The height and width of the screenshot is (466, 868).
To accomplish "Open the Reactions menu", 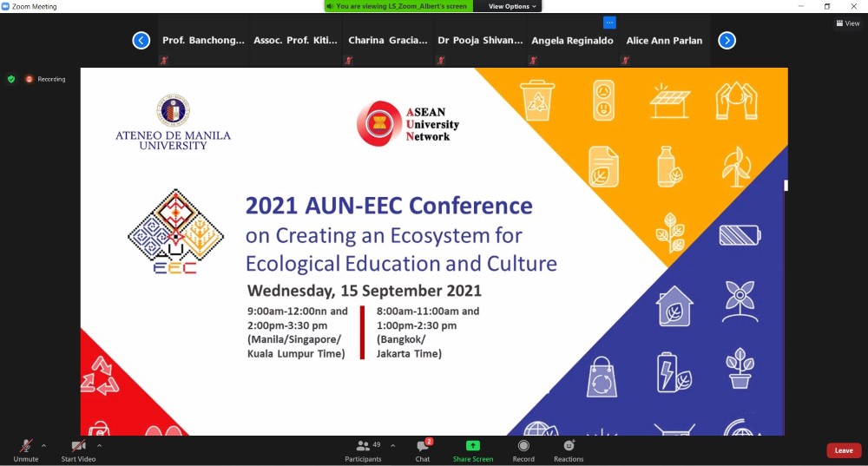I will [569, 450].
